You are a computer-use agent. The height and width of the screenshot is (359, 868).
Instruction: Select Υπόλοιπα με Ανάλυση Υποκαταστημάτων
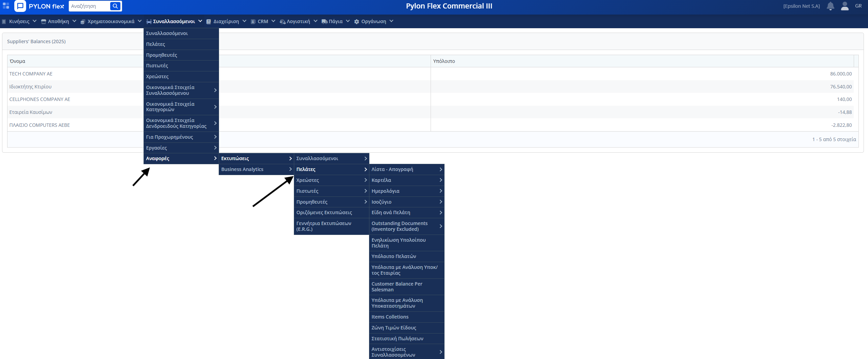coord(406,303)
